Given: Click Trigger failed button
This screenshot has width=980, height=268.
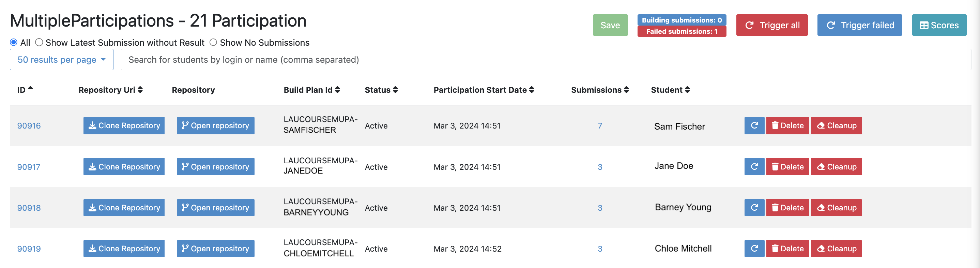Looking at the screenshot, I should 859,25.
